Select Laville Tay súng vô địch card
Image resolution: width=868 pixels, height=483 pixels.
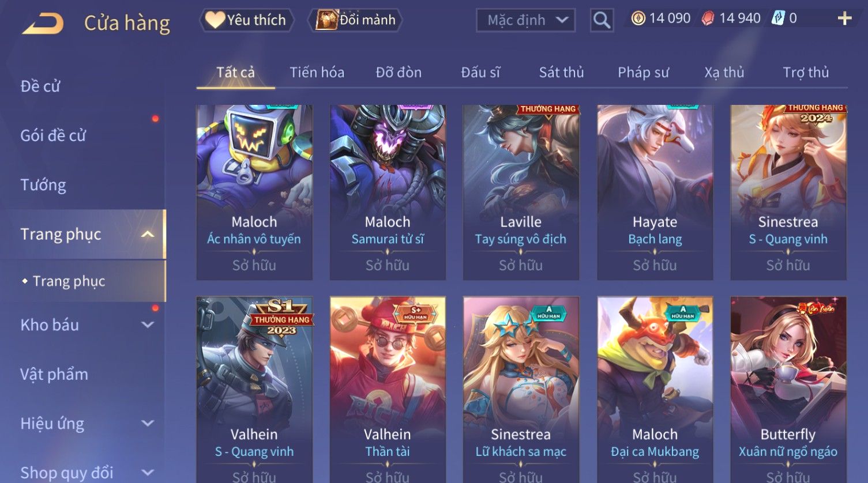(521, 193)
